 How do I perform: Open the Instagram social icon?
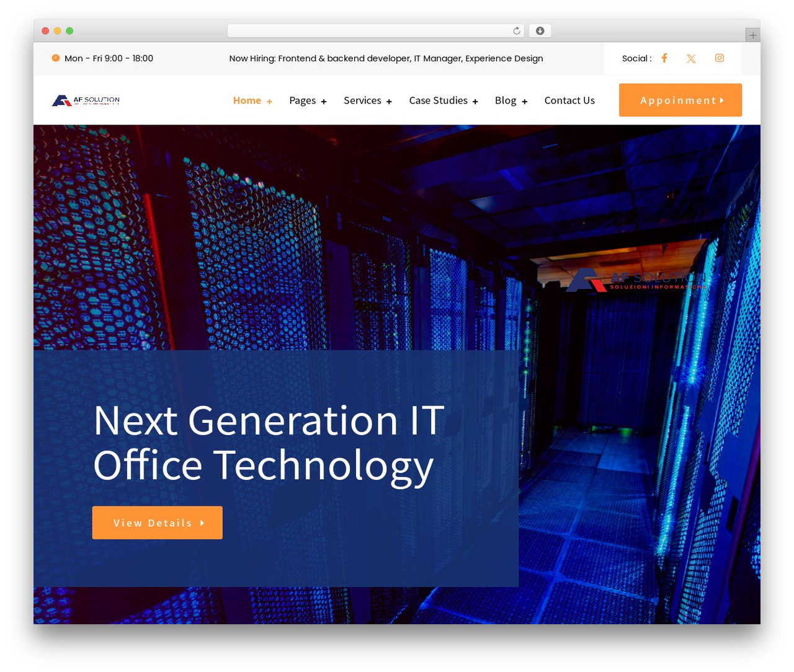pyautogui.click(x=720, y=58)
